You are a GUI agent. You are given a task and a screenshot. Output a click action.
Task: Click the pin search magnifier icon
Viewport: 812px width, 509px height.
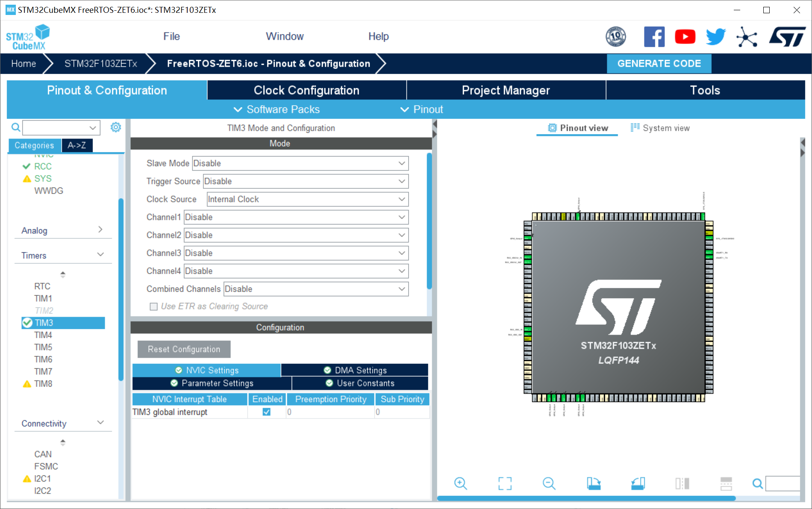click(757, 483)
